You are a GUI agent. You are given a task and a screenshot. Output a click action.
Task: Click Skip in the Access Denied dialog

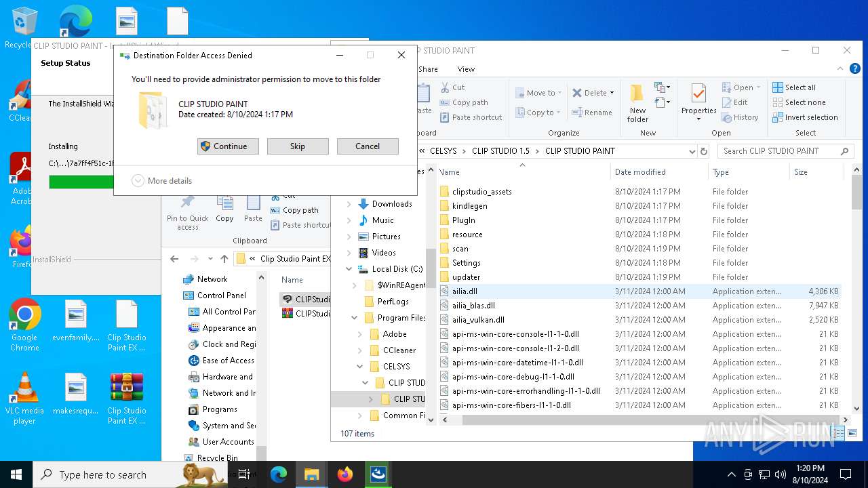click(x=298, y=146)
